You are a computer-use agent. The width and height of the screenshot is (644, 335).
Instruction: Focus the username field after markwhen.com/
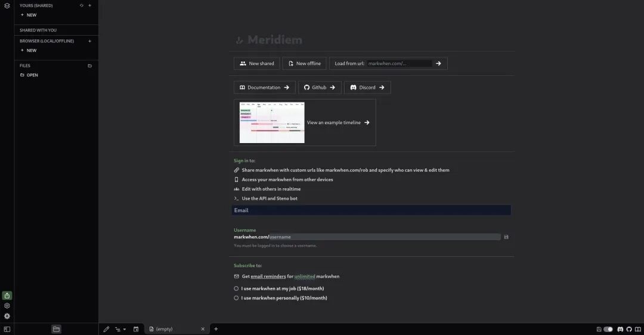coord(385,237)
